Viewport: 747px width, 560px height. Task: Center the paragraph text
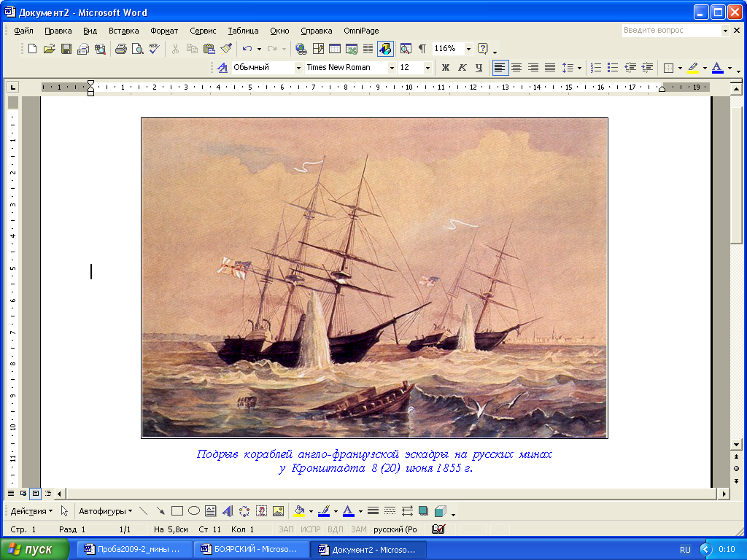click(516, 68)
